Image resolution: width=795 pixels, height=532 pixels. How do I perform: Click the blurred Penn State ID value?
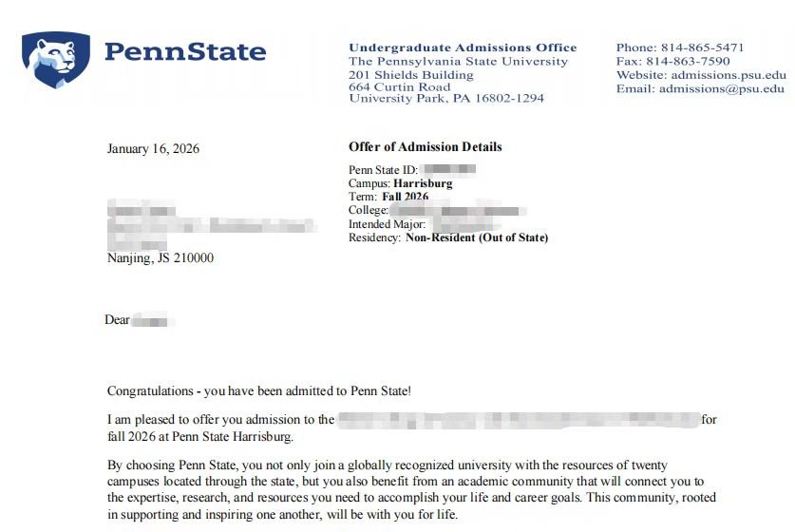point(447,170)
